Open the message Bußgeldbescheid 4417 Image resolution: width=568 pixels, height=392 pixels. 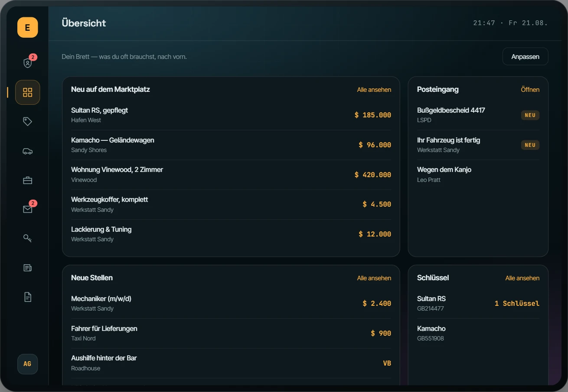tap(478, 115)
